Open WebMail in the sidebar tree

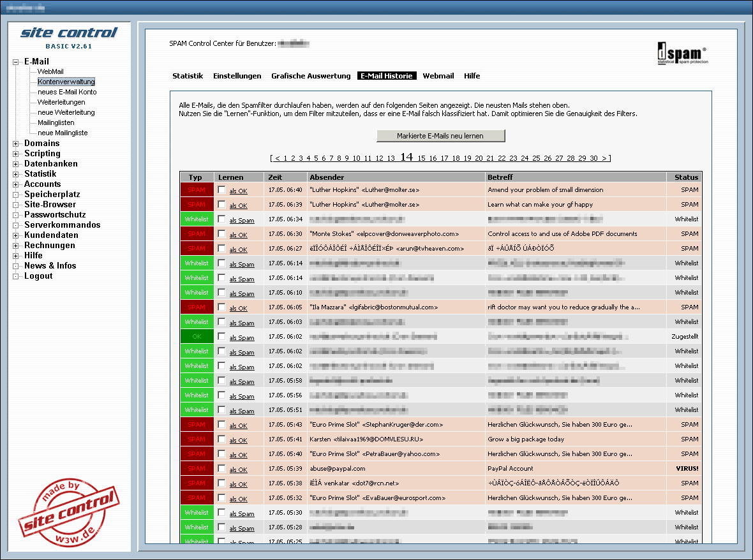50,71
